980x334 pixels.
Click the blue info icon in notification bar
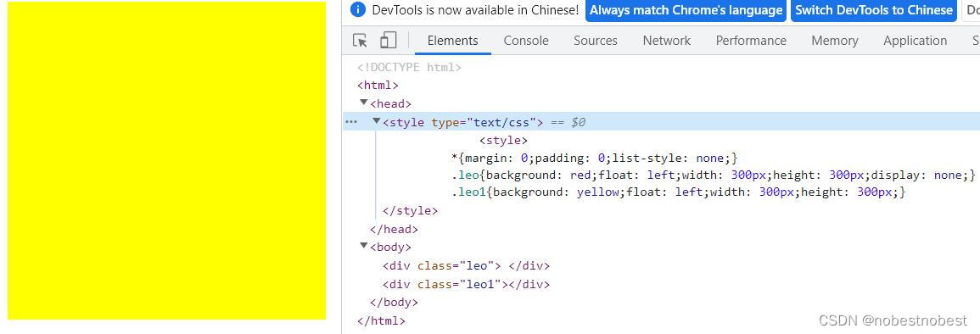tap(357, 10)
